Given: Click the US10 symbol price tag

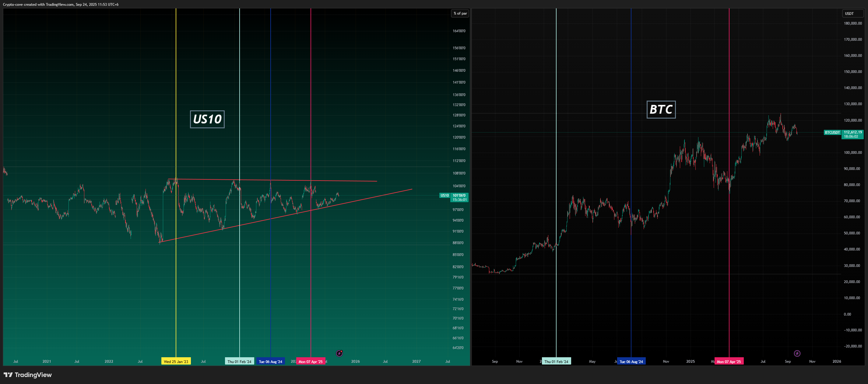Looking at the screenshot, I should point(445,195).
